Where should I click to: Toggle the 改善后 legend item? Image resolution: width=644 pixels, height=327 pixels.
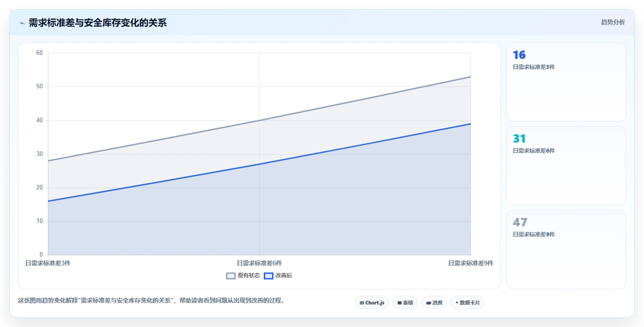click(x=278, y=275)
